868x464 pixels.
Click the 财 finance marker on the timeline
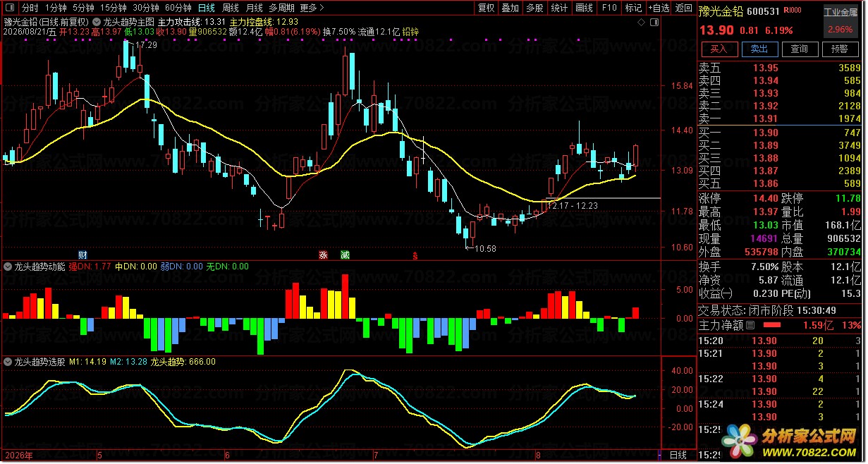(82, 254)
